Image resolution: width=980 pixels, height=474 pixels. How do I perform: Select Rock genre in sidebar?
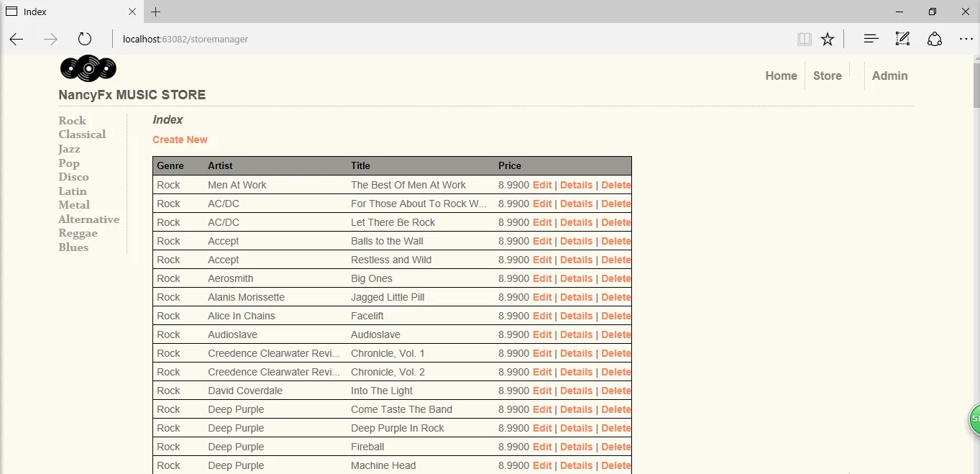72,120
